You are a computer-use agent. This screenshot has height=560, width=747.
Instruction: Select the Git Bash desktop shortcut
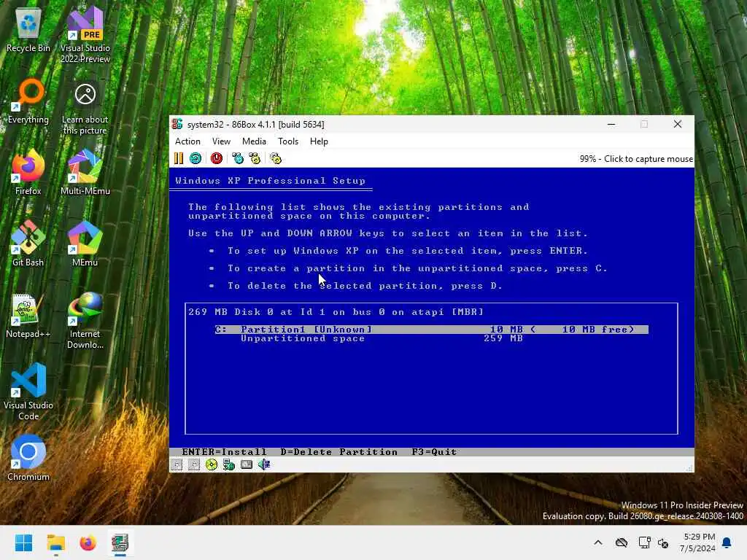pos(28,245)
